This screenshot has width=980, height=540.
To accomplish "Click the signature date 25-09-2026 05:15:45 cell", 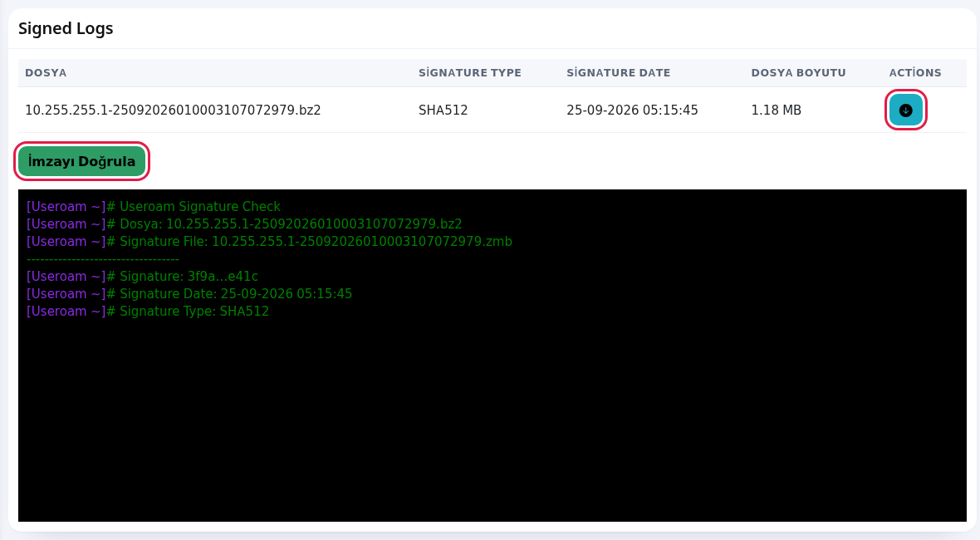I will click(x=632, y=110).
